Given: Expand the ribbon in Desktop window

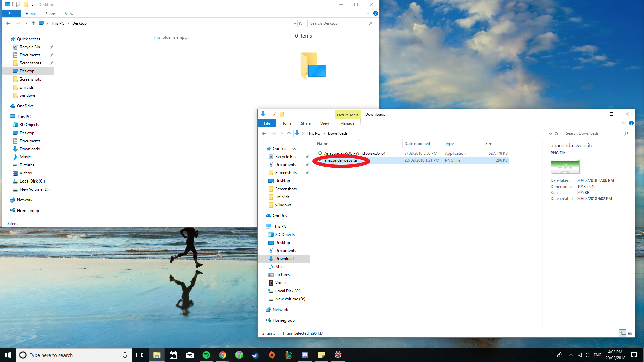Looking at the screenshot, I should point(368,14).
